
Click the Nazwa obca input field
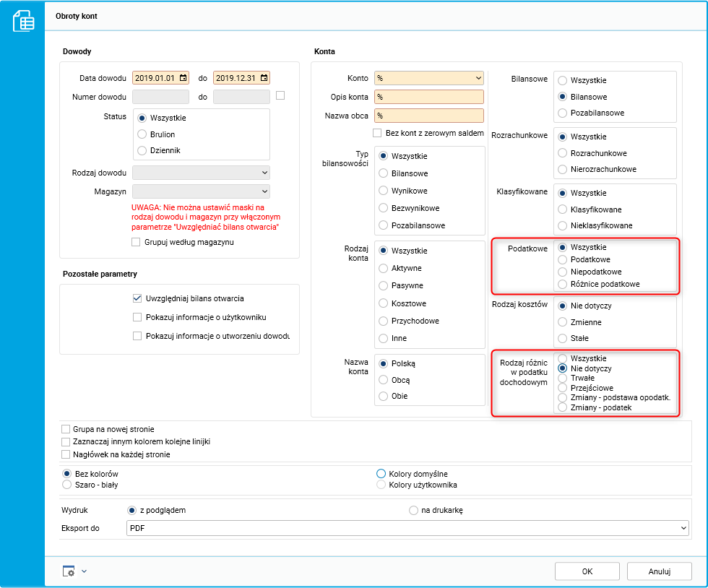pyautogui.click(x=429, y=116)
